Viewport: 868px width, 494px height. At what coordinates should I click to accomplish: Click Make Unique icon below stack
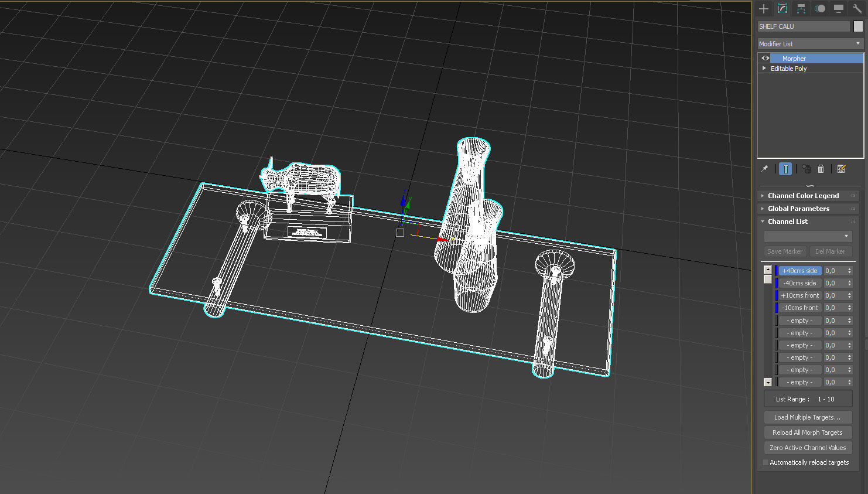(807, 169)
